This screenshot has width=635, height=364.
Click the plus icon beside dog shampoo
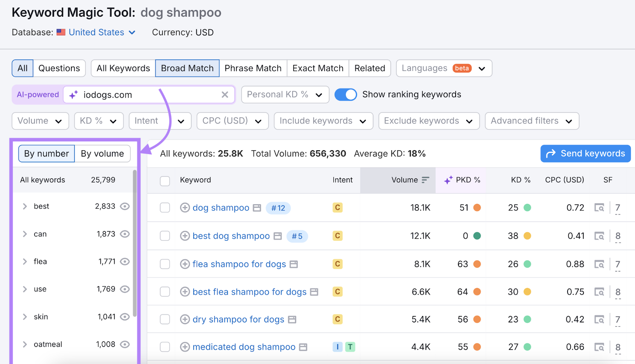click(185, 208)
